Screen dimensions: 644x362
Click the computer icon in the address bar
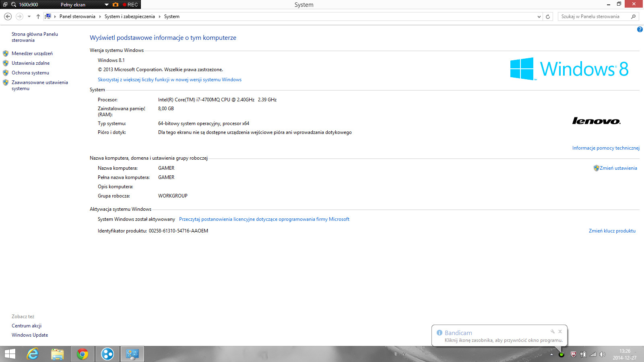click(48, 16)
